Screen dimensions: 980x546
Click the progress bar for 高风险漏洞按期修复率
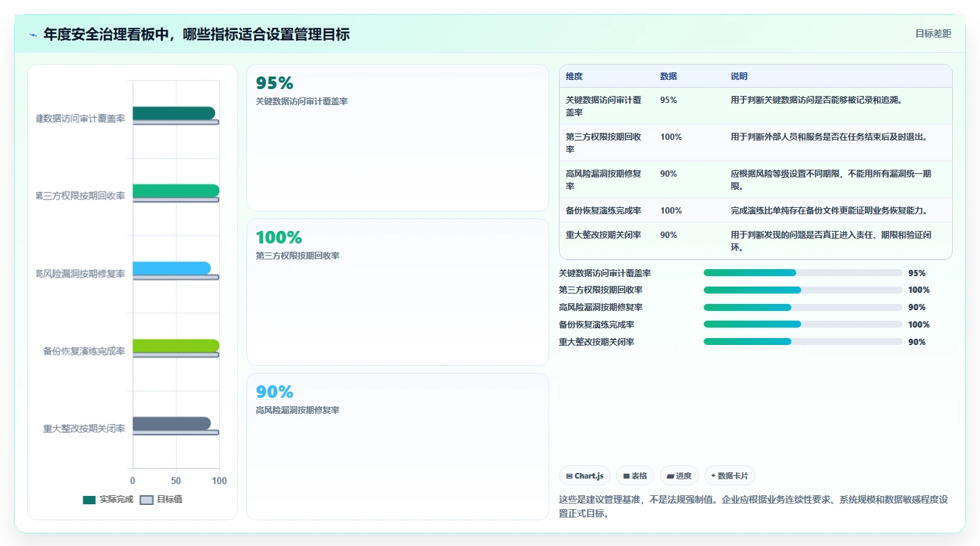[803, 307]
